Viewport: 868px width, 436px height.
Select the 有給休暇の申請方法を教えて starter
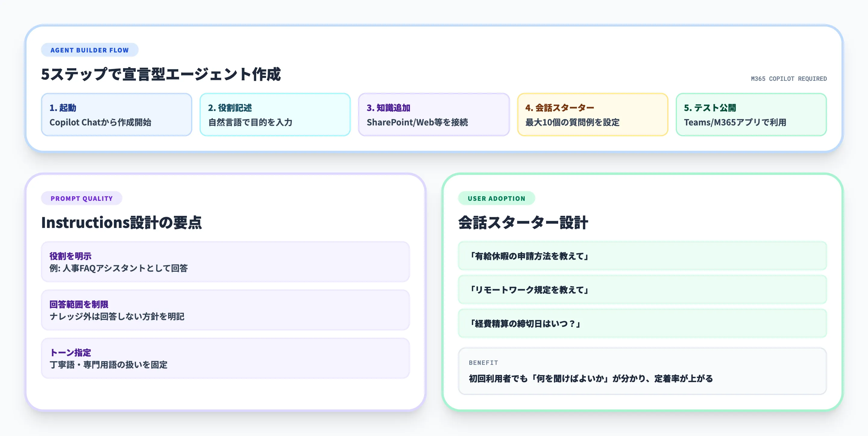(642, 256)
